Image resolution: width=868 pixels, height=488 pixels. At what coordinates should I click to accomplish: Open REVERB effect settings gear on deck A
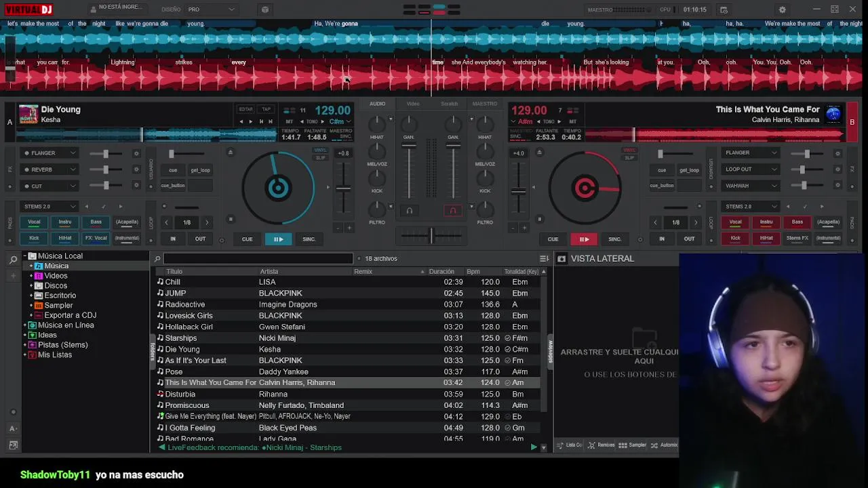pyautogui.click(x=136, y=169)
